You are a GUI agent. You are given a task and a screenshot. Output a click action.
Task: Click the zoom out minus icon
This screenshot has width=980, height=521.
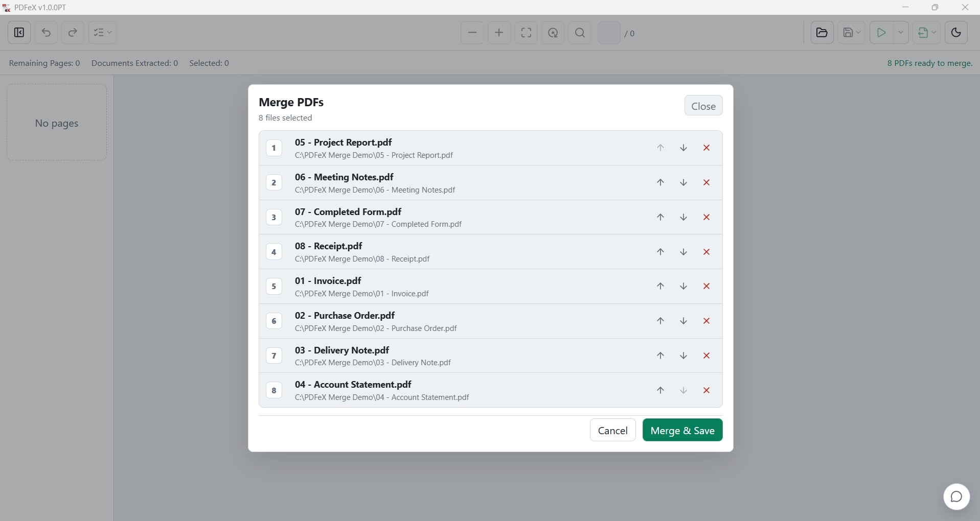pos(472,33)
